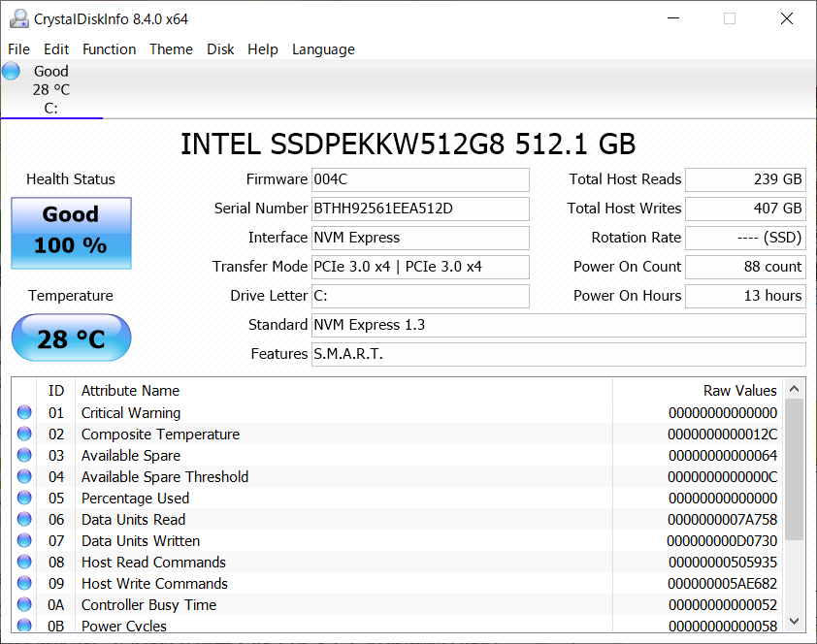Select the Critical Warning attribute name
The width and height of the screenshot is (817, 644).
pos(131,413)
